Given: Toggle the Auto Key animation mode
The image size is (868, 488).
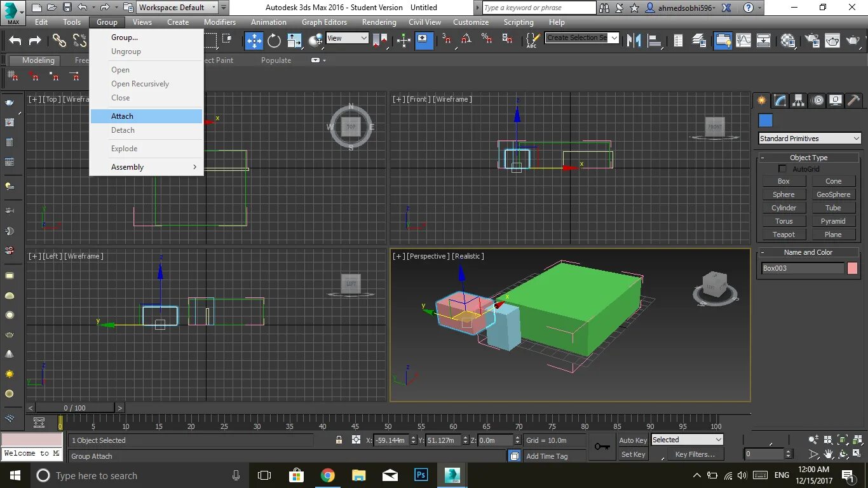Looking at the screenshot, I should (633, 440).
